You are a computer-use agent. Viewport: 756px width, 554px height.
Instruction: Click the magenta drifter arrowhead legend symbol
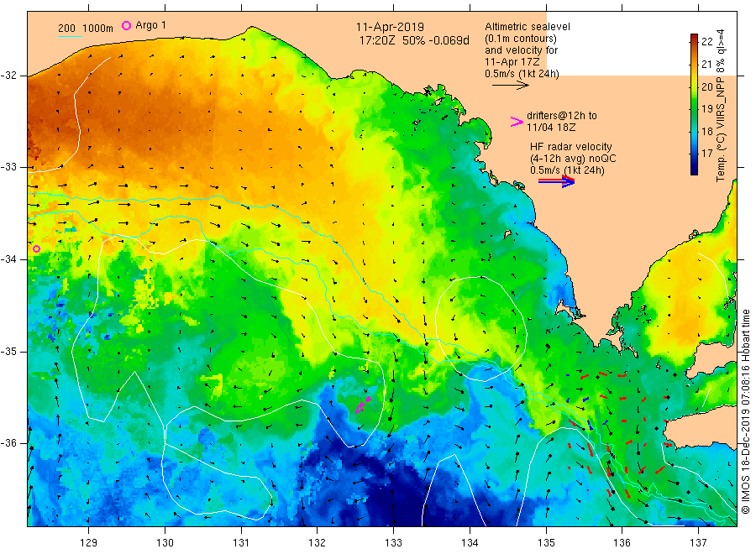[x=517, y=122]
